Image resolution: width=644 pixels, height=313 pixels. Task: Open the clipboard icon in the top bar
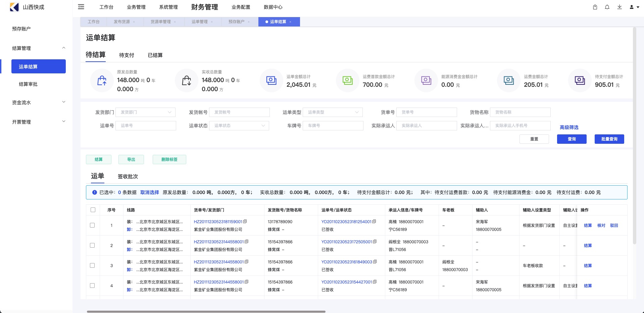tap(595, 7)
